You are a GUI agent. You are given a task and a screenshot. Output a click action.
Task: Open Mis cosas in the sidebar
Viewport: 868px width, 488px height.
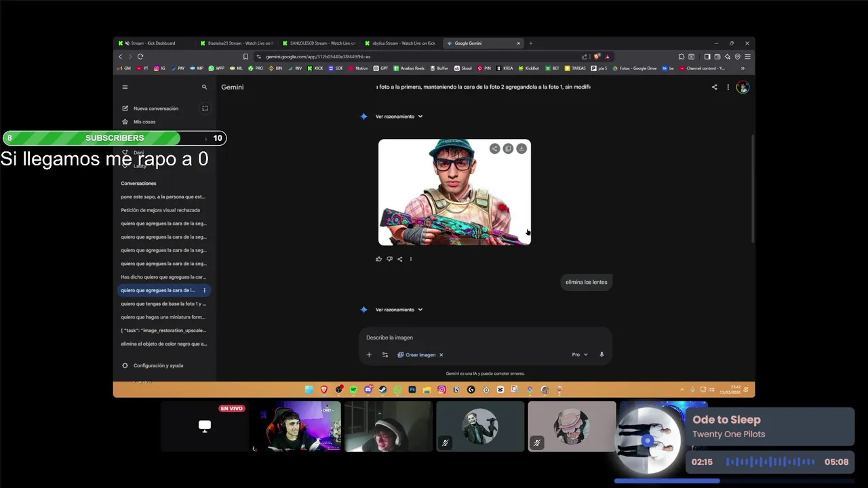point(144,122)
